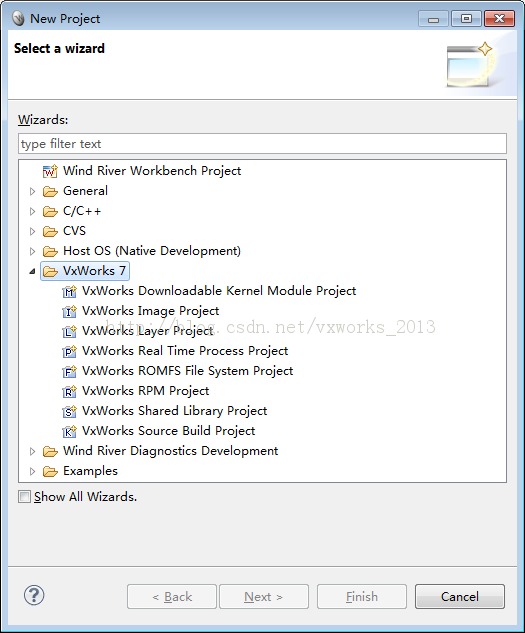Image resolution: width=525 pixels, height=633 pixels.
Task: Expand the CVS tree node
Action: pos(32,231)
